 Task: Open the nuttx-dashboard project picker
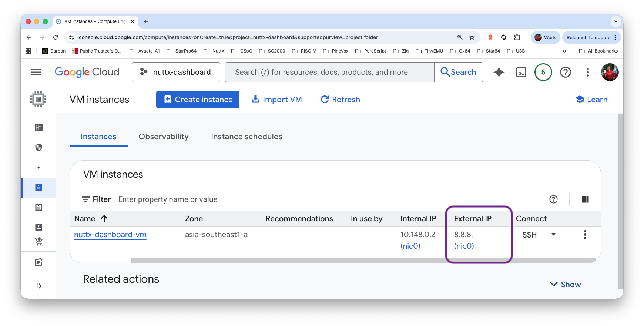176,72
